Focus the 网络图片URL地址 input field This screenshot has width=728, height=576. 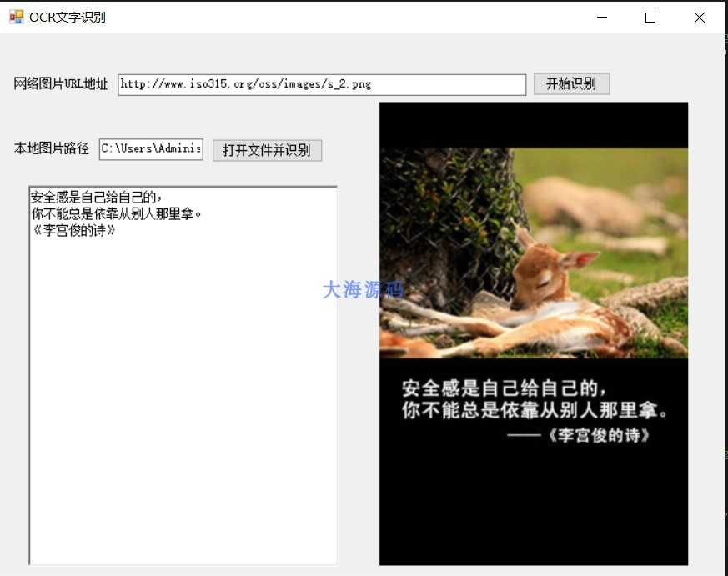coord(322,84)
